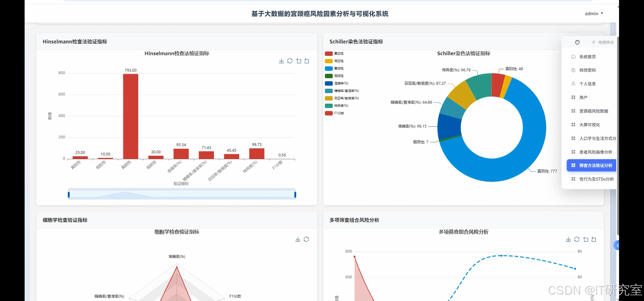Click the radar axis label F1分数
Viewport: 644px width, 301px height.
(235, 296)
